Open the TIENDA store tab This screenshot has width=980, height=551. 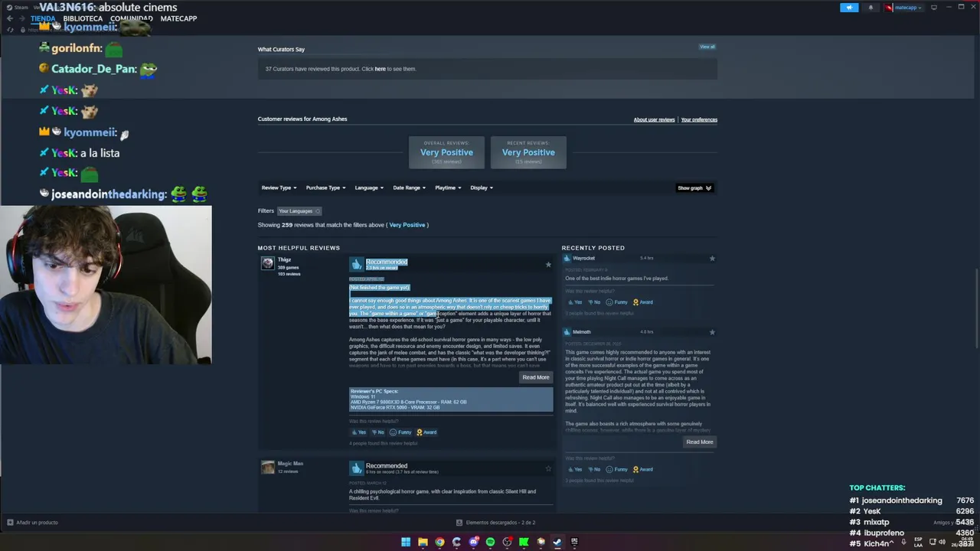pos(43,18)
